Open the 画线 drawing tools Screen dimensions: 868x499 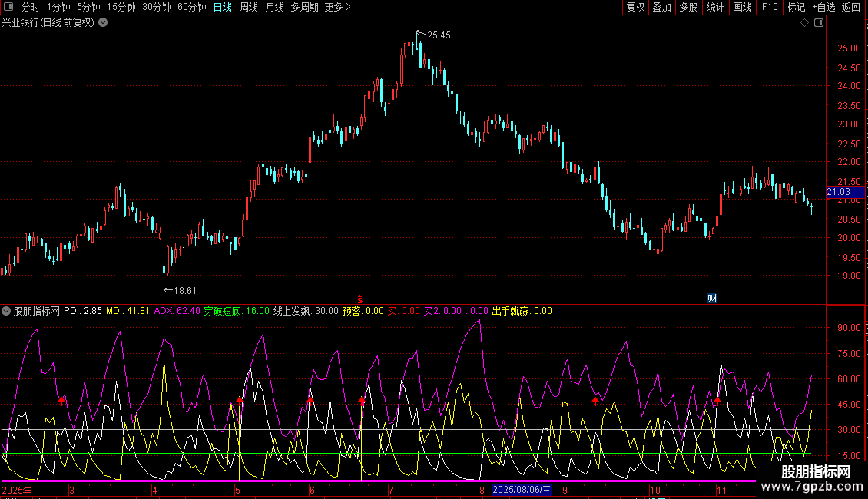click(742, 8)
